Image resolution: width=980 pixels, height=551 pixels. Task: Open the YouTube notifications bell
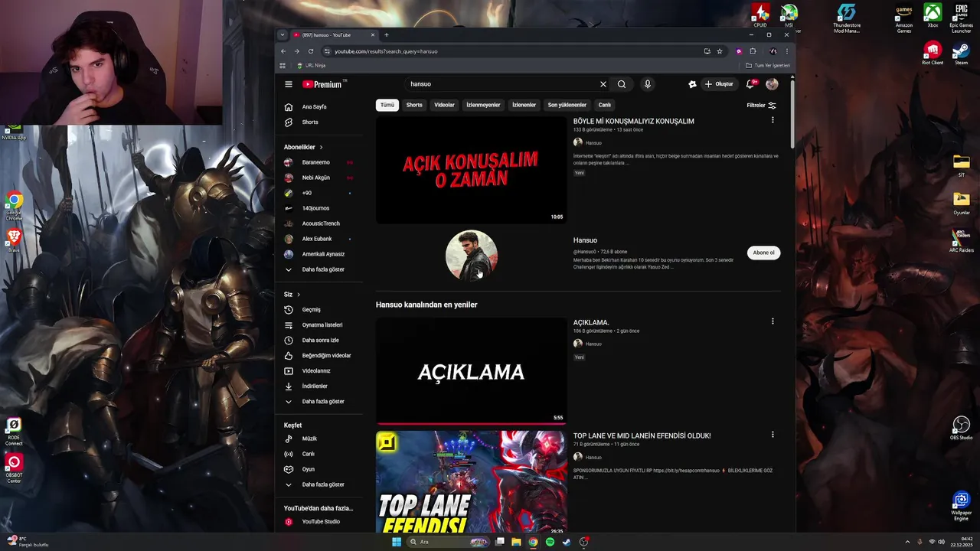click(750, 84)
